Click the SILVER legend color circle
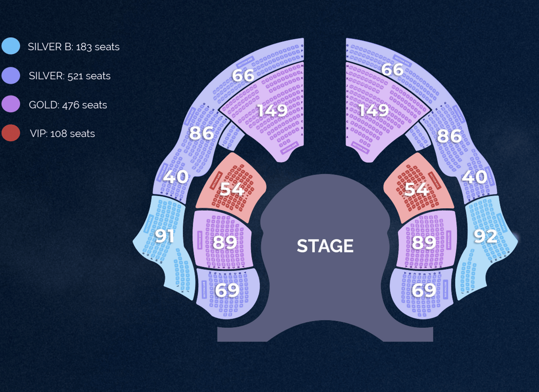 coord(11,75)
